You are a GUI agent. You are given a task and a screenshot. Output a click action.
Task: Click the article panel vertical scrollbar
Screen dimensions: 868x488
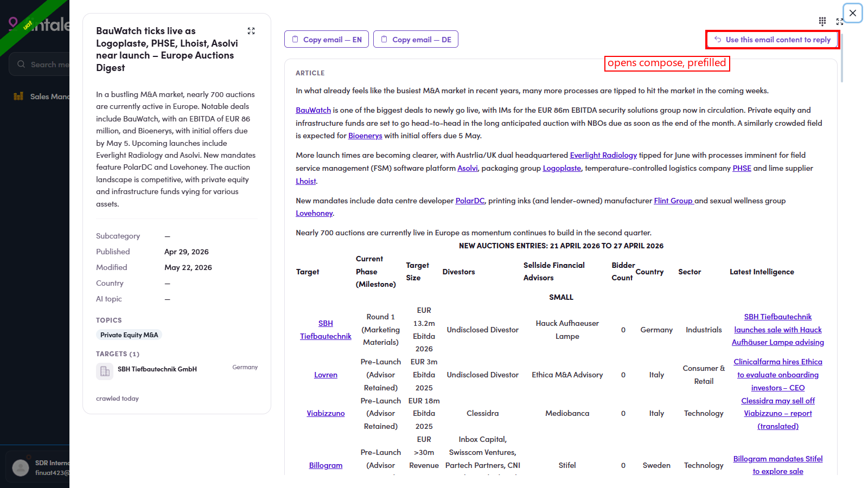point(841,57)
